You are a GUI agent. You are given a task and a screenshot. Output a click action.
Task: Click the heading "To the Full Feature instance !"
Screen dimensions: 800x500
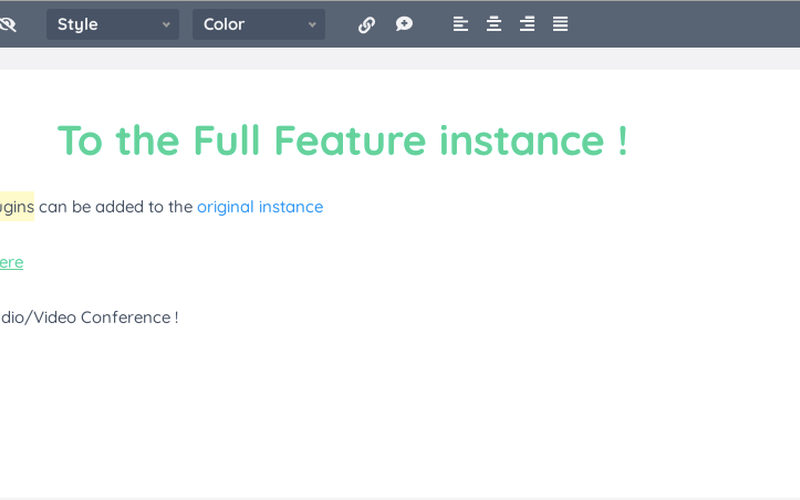point(343,140)
